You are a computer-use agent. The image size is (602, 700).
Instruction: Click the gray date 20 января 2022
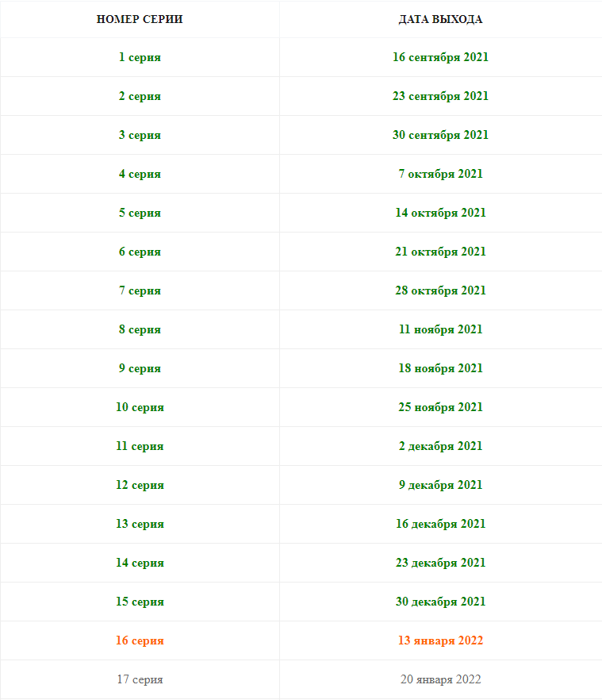point(440,679)
